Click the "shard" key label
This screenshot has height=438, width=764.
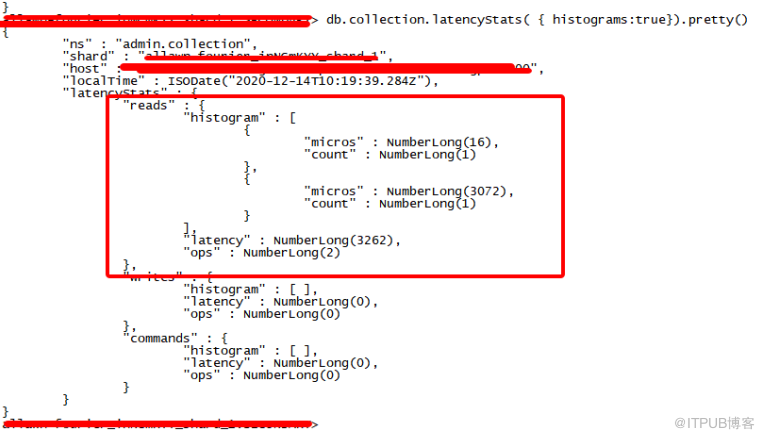pyautogui.click(x=88, y=56)
